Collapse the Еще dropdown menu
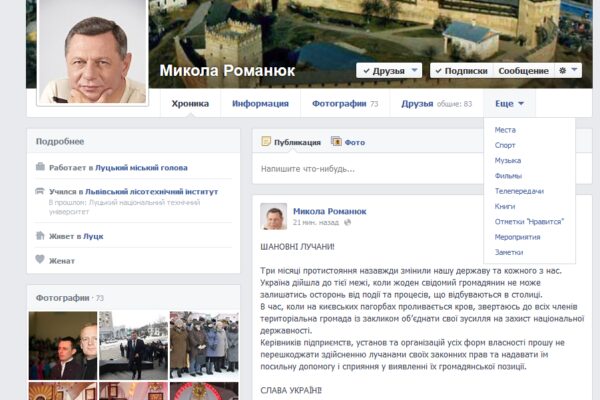 pyautogui.click(x=509, y=103)
